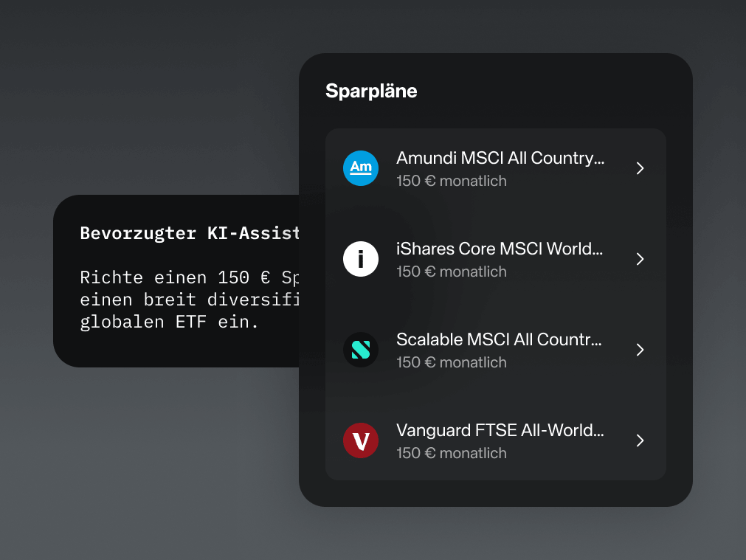The image size is (746, 560).
Task: Click the blue Amundi logo icon
Action: pos(361,168)
